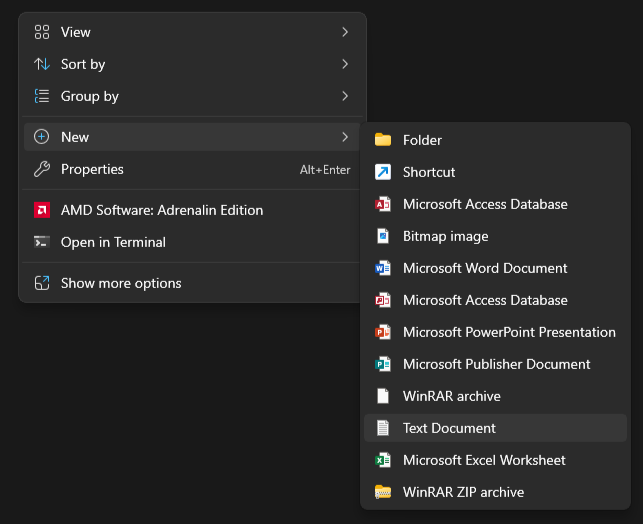Screen dimensions: 643x524
Task: Choose Show more options label
Action: coord(121,283)
